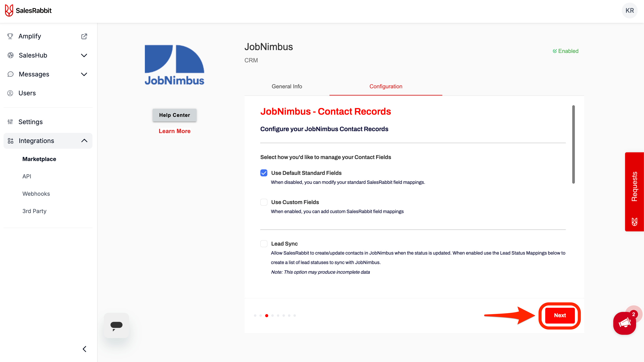644x362 pixels.
Task: Enable the Lead Sync checkbox
Action: (x=264, y=244)
